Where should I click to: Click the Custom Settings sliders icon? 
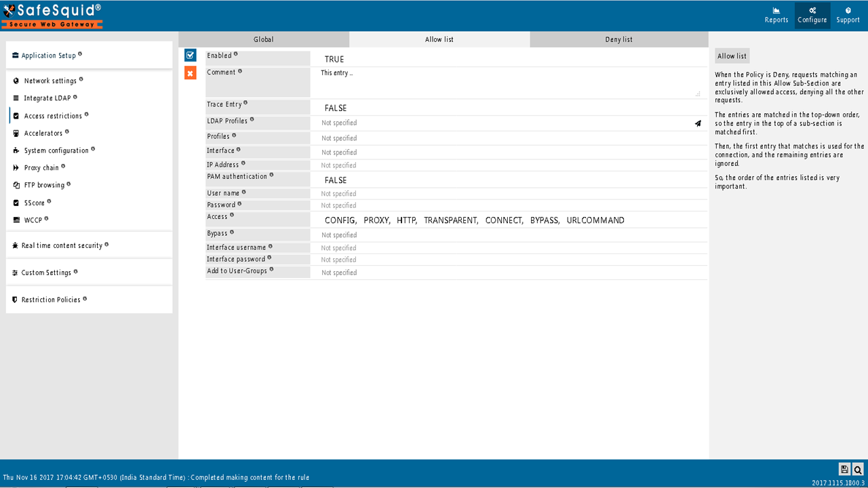click(15, 272)
